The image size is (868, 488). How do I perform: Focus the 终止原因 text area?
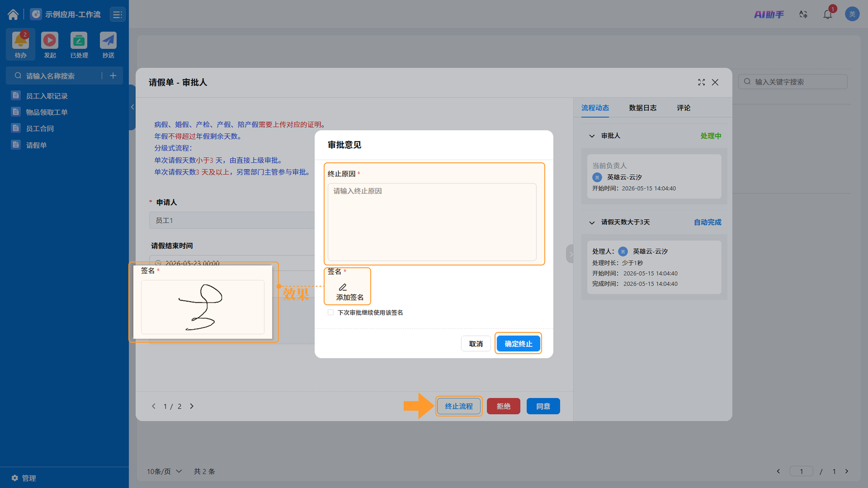point(432,222)
